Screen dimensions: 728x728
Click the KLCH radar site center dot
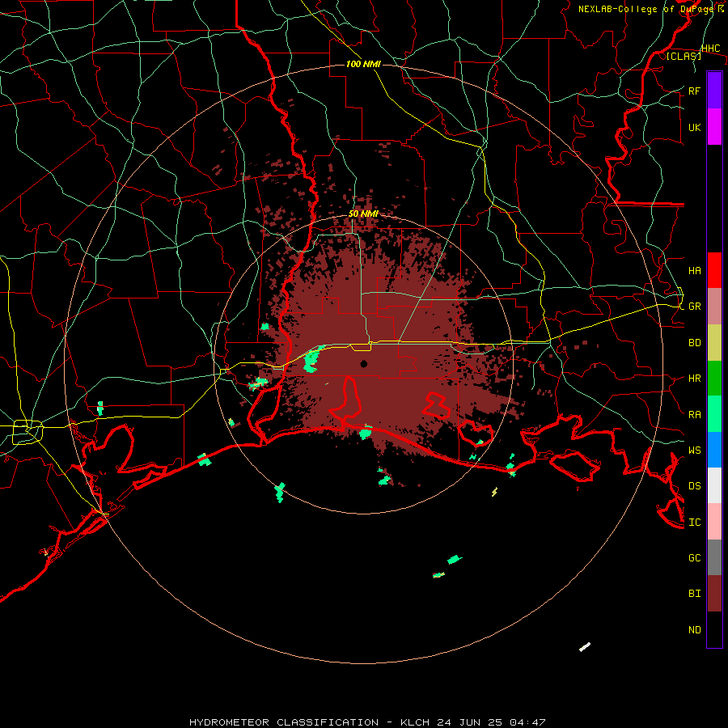[x=364, y=363]
